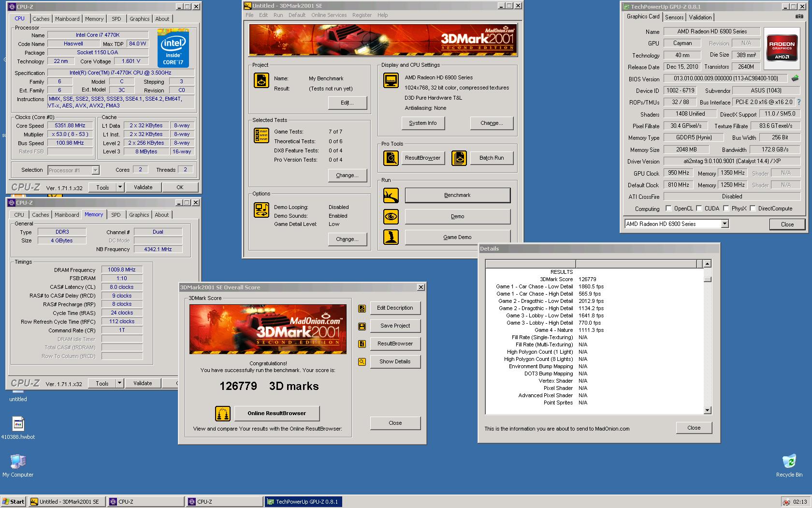The image size is (812, 508).
Task: Click the Benchmark run icon
Action: [x=391, y=195]
